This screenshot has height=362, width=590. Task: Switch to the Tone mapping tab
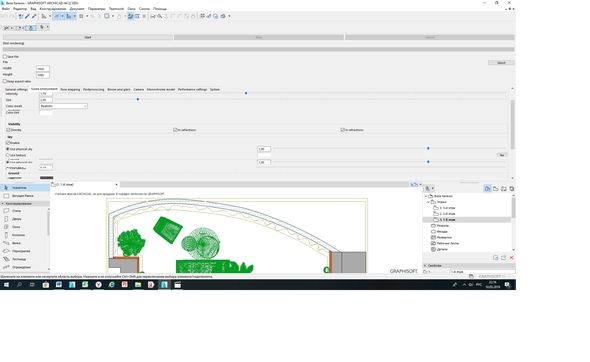point(70,90)
